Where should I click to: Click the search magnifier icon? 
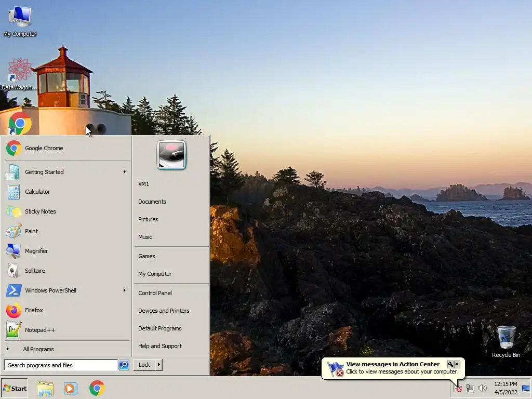124,365
